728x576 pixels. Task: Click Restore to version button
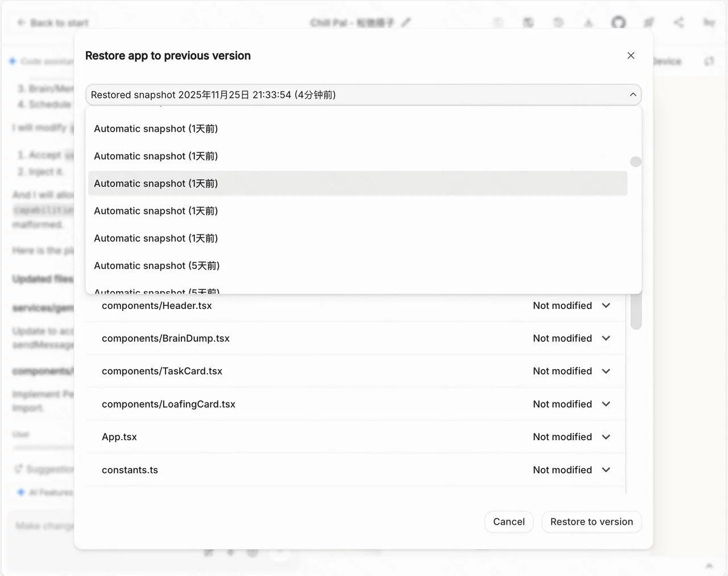(x=591, y=522)
